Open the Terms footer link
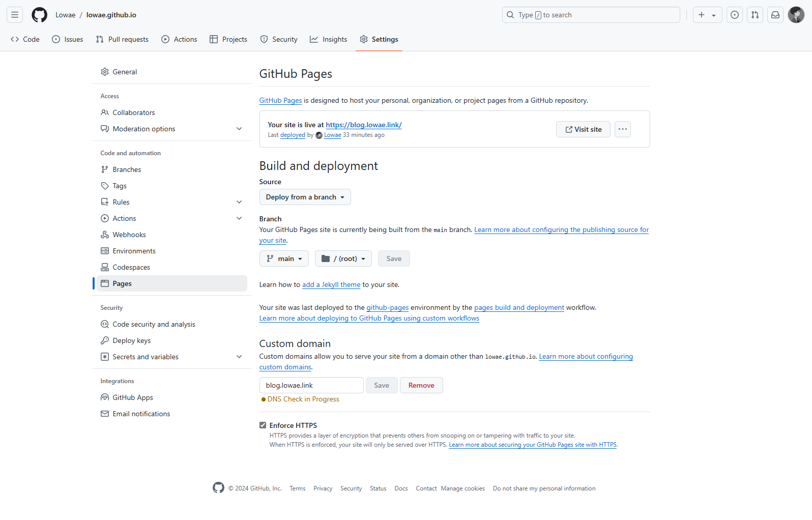The height and width of the screenshot is (520, 812). 298,488
